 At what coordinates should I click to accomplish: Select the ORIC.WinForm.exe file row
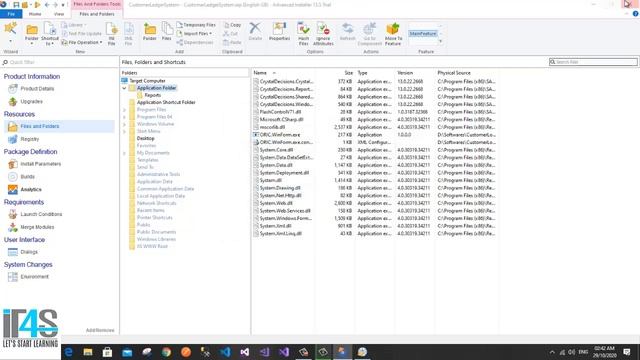coord(374,135)
